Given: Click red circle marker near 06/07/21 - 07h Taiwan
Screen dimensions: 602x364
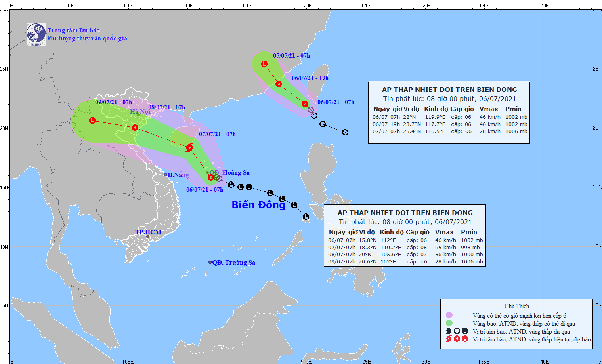Looking at the screenshot, I should [x=305, y=104].
